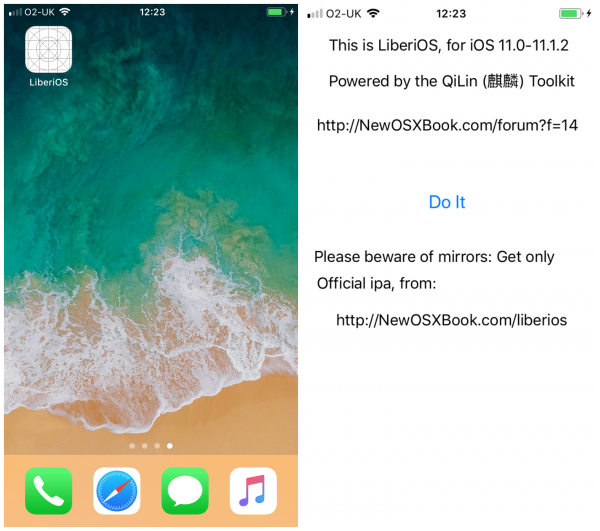Tap Wi-Fi icon in home screen status bar
600x531 pixels.
pos(65,12)
